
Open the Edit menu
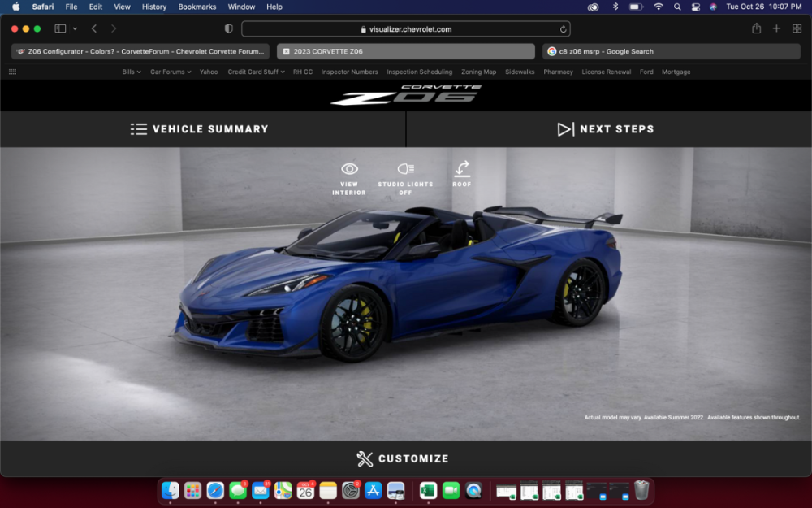coord(96,7)
